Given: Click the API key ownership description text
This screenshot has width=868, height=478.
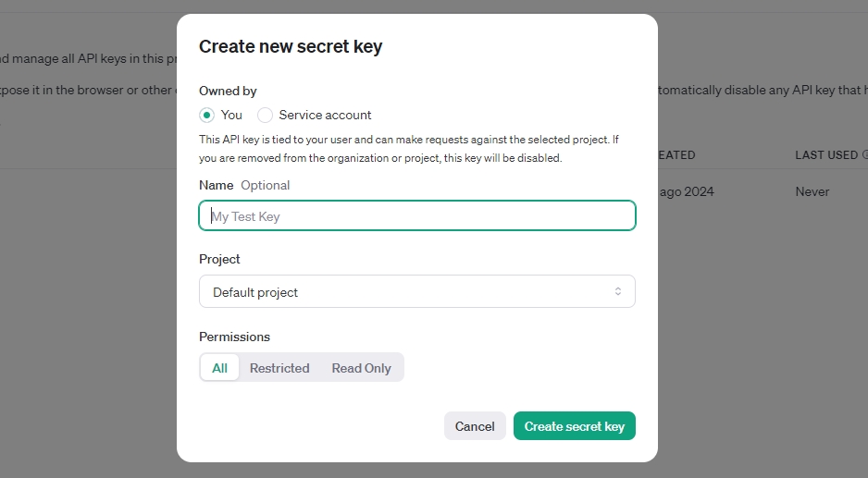Looking at the screenshot, I should coord(408,149).
